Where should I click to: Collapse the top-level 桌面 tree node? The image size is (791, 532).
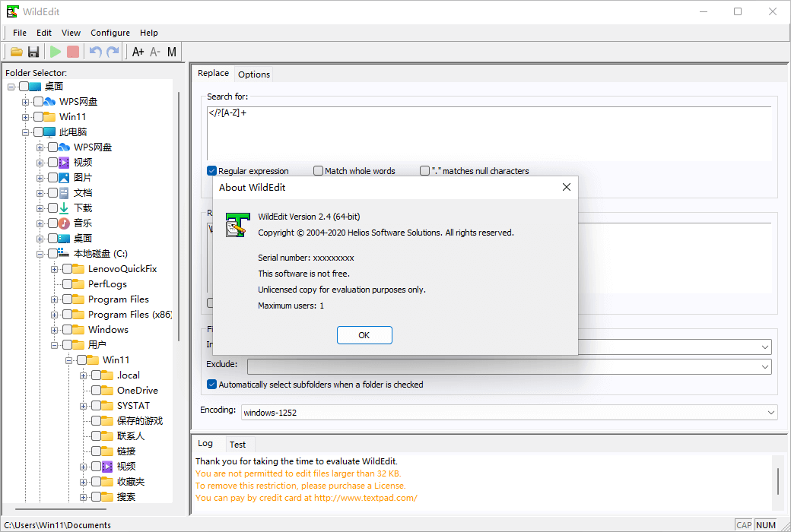[11, 87]
